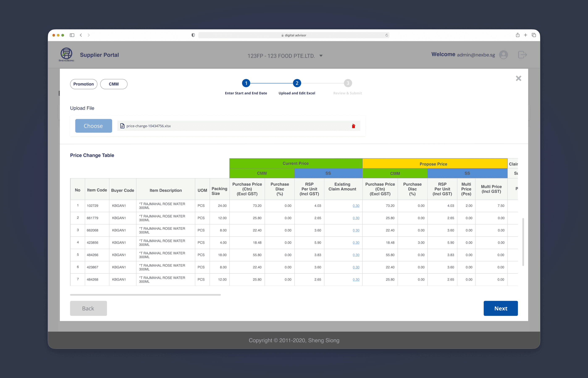This screenshot has width=588, height=378.
Task: Show tab overview icon
Action: click(534, 35)
